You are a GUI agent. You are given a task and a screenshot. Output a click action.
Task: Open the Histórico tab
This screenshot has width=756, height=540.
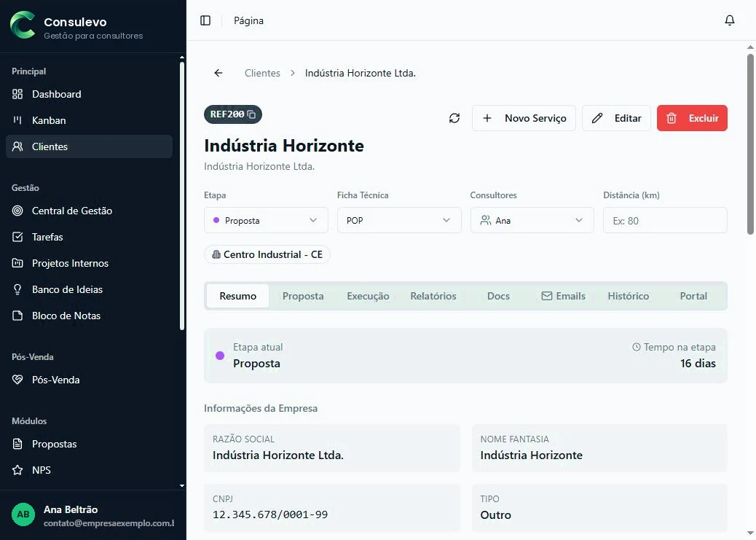[629, 297]
